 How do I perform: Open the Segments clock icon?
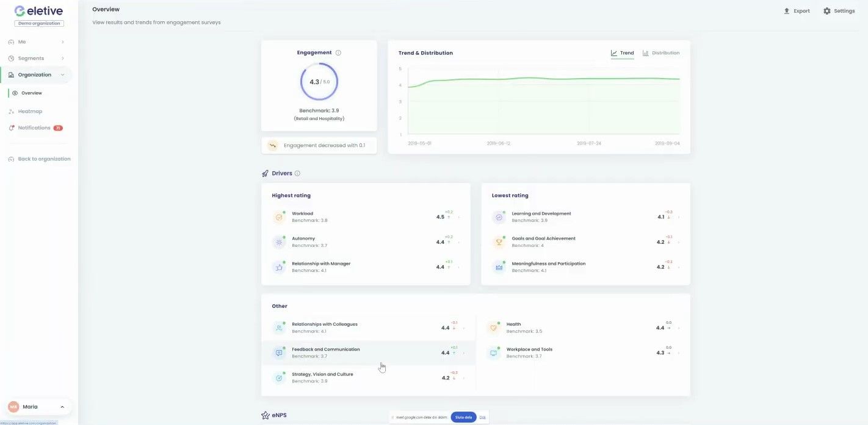click(12, 59)
